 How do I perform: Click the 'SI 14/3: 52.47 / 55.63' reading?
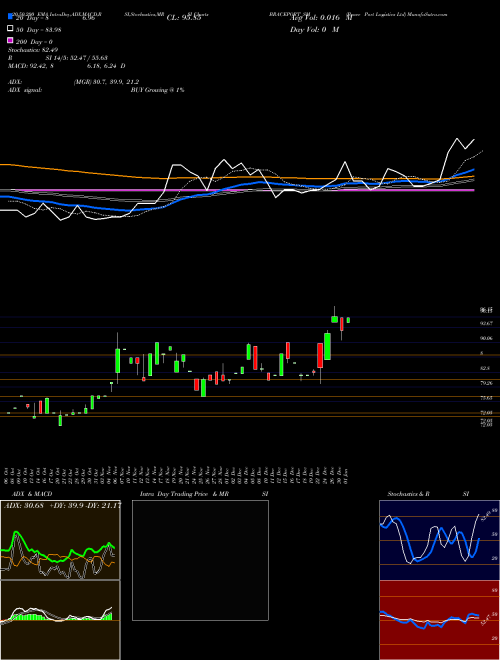tap(77, 58)
